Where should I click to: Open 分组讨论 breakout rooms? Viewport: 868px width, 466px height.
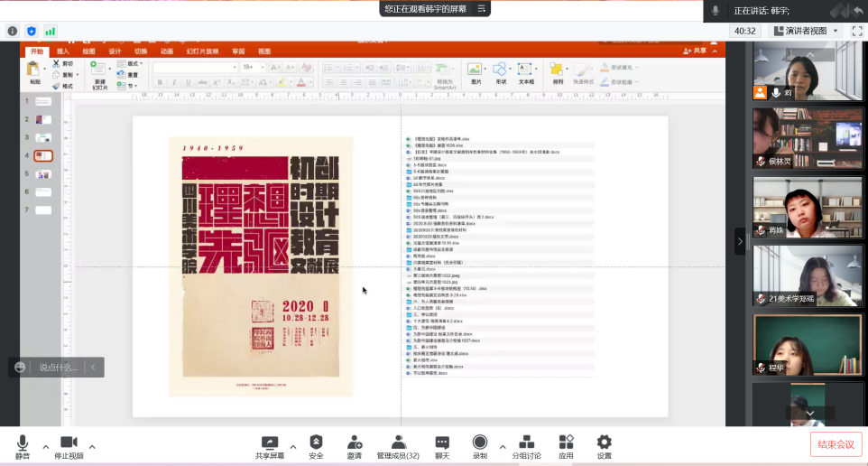526,446
